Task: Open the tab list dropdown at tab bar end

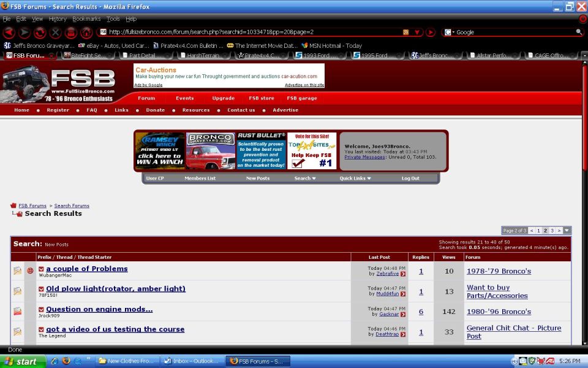Action: click(x=584, y=56)
